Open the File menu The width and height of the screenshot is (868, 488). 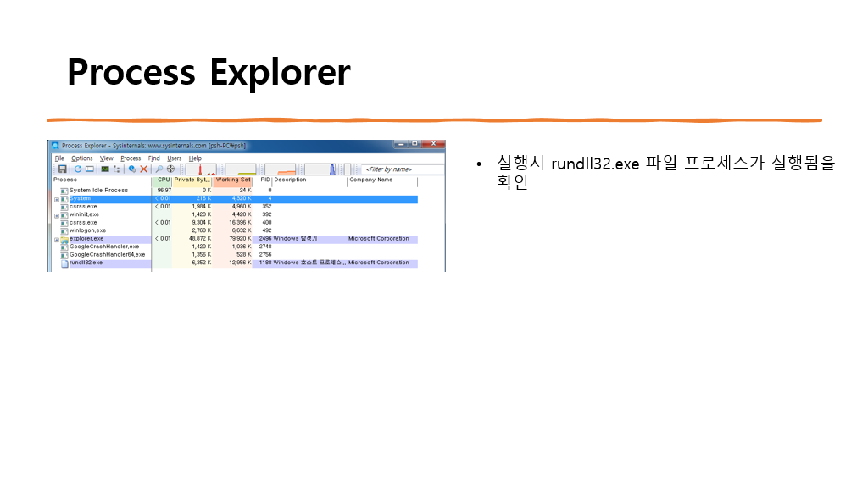(x=59, y=158)
